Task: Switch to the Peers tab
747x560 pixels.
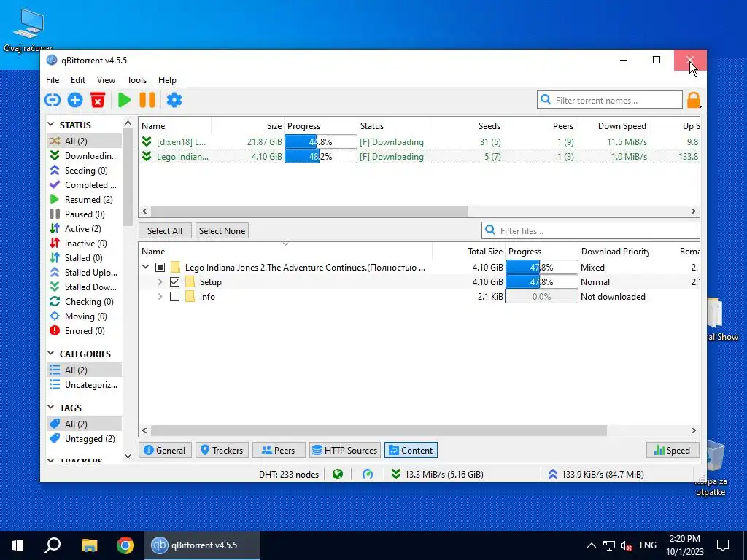Action: tap(279, 450)
